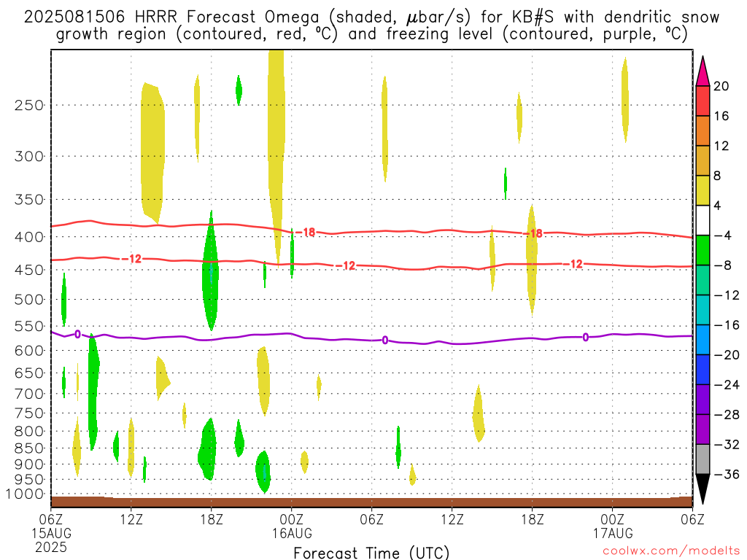This screenshot has height=560, width=747.
Task: Click the color scale value -24
Action: pyautogui.click(x=727, y=385)
